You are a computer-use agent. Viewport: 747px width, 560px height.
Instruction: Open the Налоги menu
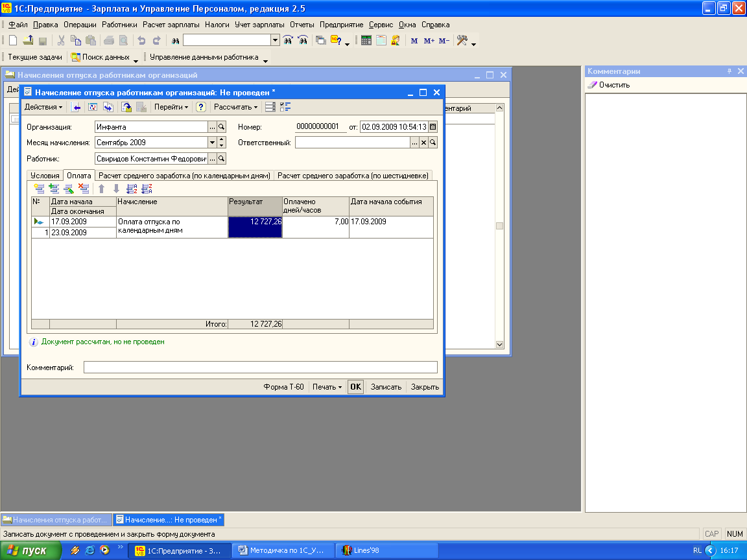tap(217, 25)
